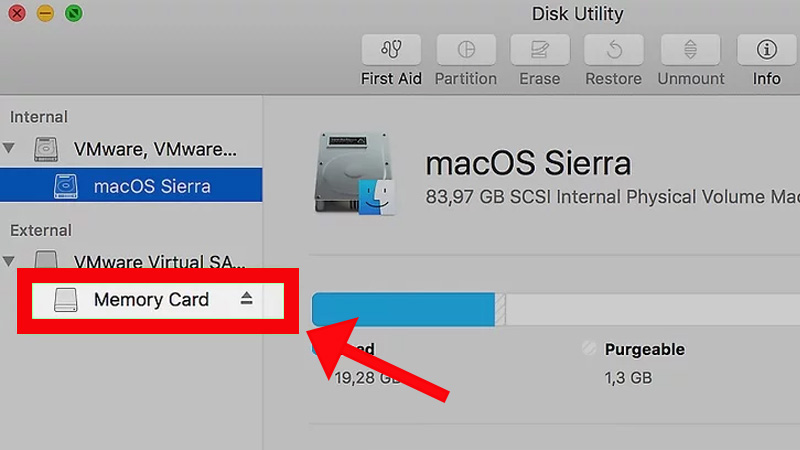Open the Info panel icon
The width and height of the screenshot is (800, 450).
point(767,49)
